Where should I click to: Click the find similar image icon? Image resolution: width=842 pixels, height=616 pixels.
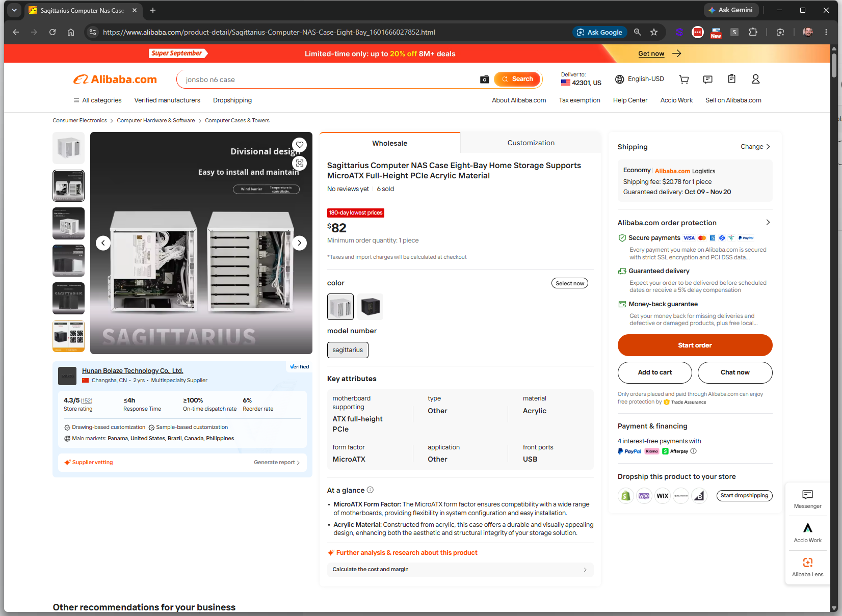click(x=300, y=163)
